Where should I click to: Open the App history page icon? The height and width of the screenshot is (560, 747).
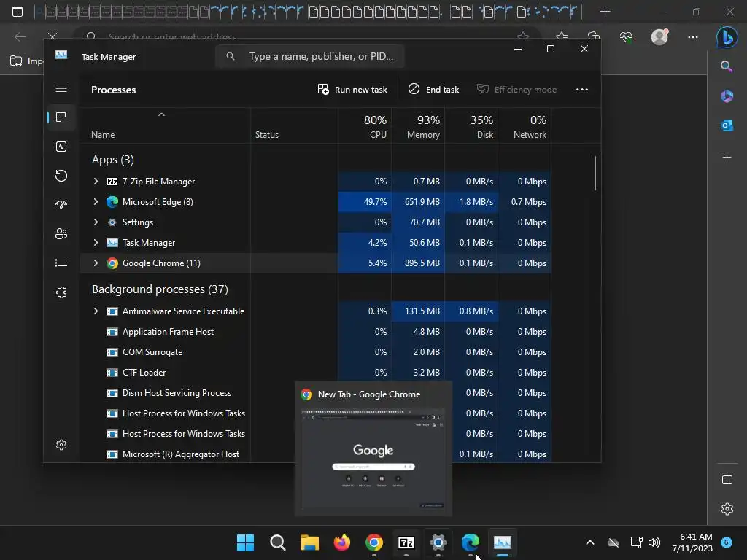tap(61, 176)
